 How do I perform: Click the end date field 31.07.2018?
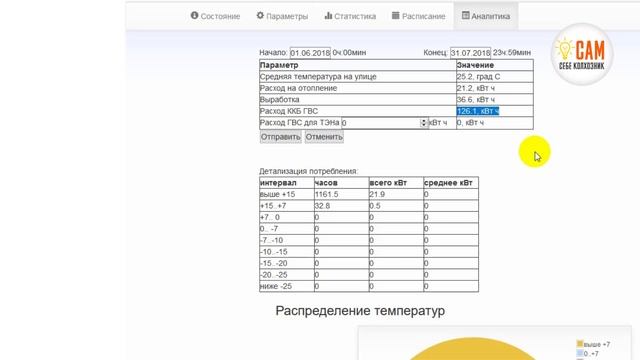[x=470, y=53]
